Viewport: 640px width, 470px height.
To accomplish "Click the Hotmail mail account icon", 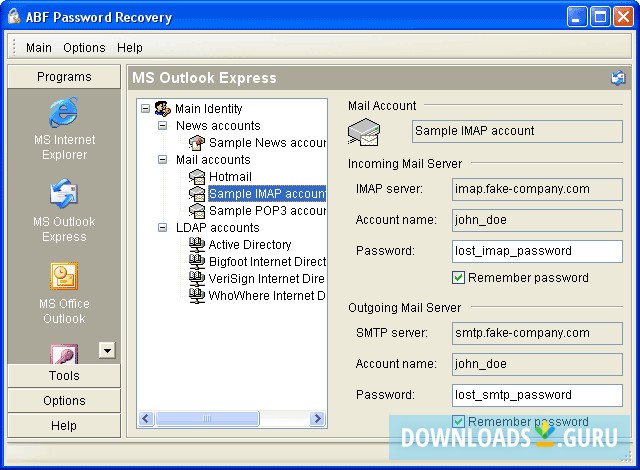I will pyautogui.click(x=197, y=177).
